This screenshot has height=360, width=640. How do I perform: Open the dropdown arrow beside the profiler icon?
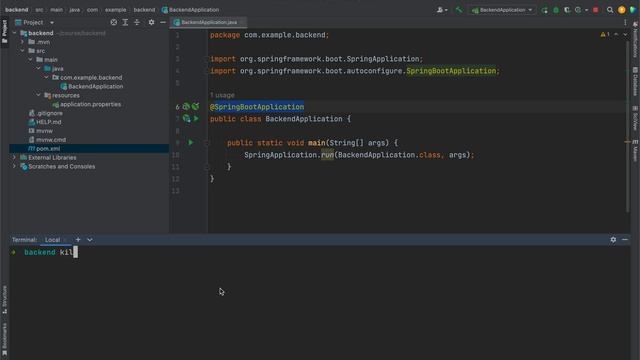point(587,10)
